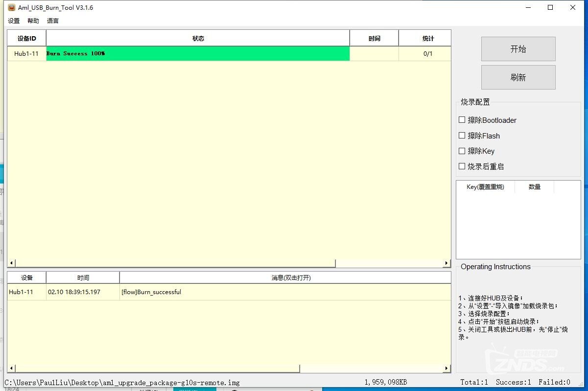Click the 数量 column header
The image size is (588, 391).
coord(534,187)
